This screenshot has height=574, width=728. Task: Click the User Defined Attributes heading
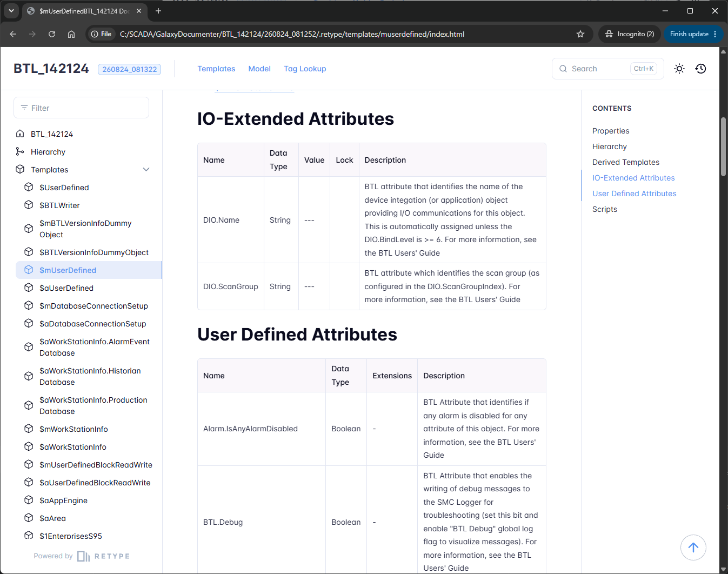297,335
